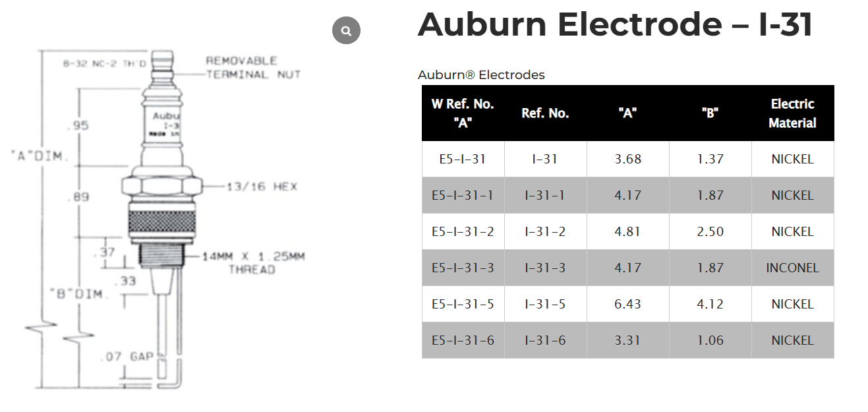
Task: Click the magnifier zoom icon
Action: click(x=346, y=30)
